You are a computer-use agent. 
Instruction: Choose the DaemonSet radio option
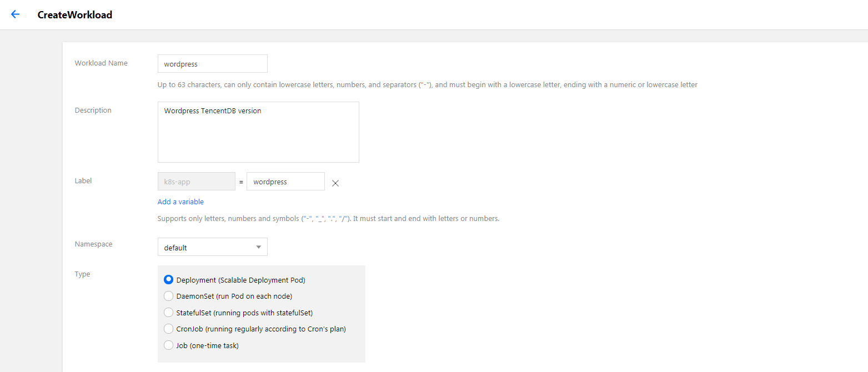[x=169, y=296]
